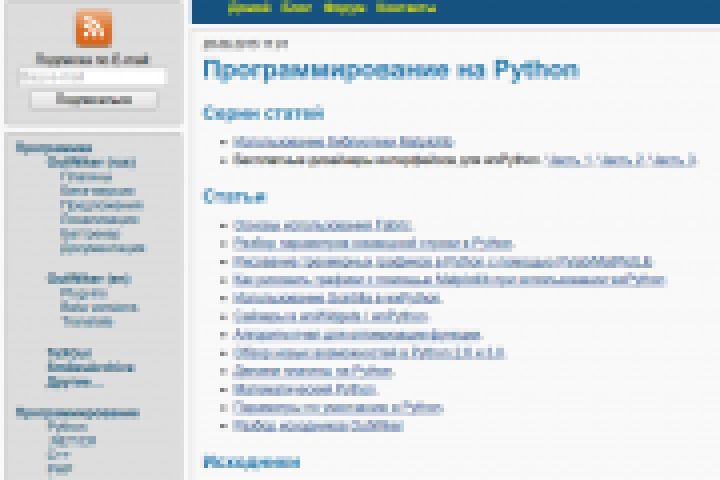Open 'Программирование' section in the sidebar
The height and width of the screenshot is (480, 720).
point(78,412)
